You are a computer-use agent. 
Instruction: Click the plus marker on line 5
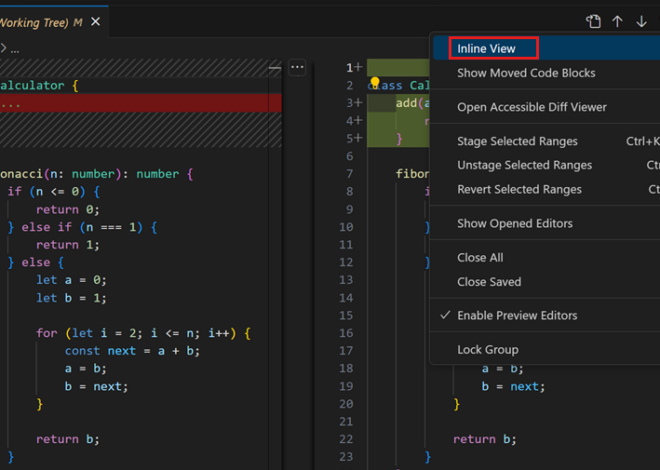[x=358, y=138]
